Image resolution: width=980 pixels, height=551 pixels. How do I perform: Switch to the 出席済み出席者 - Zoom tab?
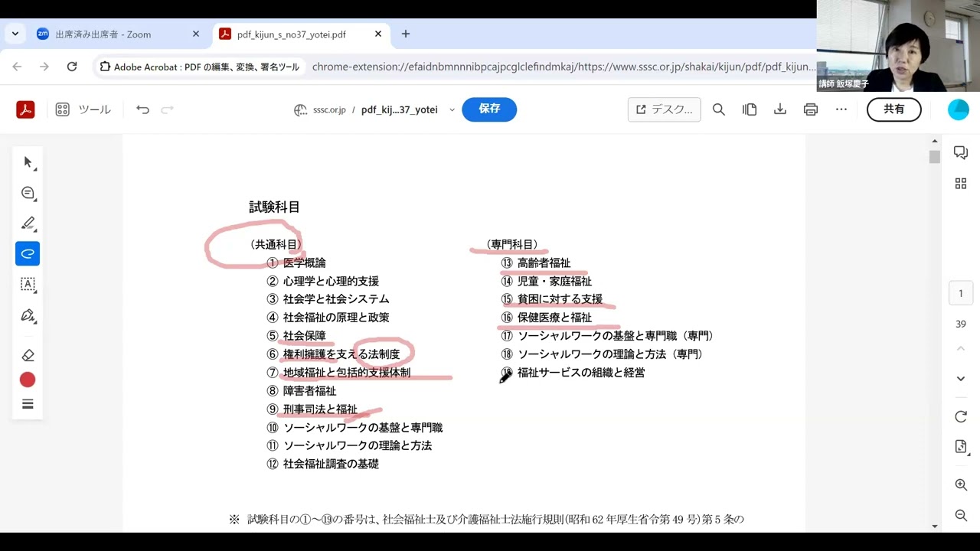pos(113,34)
